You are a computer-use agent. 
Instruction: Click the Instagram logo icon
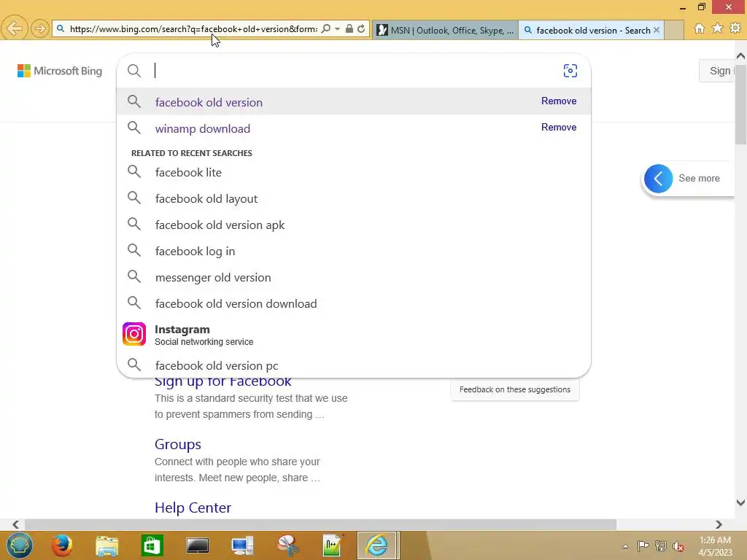[x=134, y=334]
